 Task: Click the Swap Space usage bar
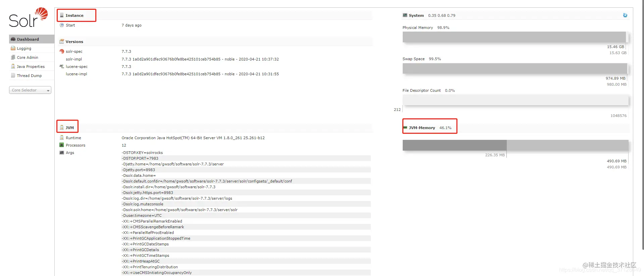515,68
